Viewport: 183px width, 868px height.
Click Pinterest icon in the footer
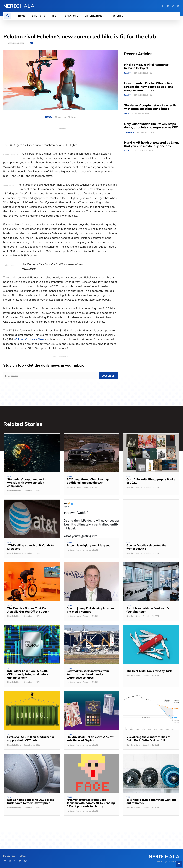tap(15, 861)
